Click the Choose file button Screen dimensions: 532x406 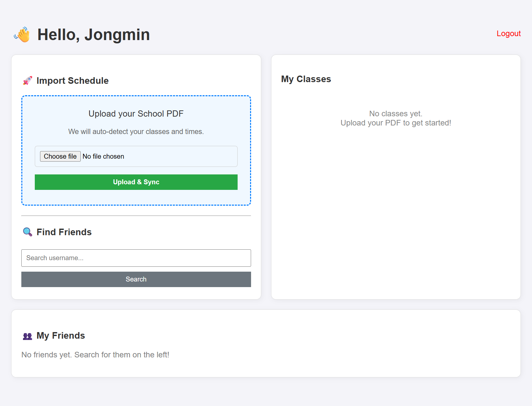(x=60, y=156)
